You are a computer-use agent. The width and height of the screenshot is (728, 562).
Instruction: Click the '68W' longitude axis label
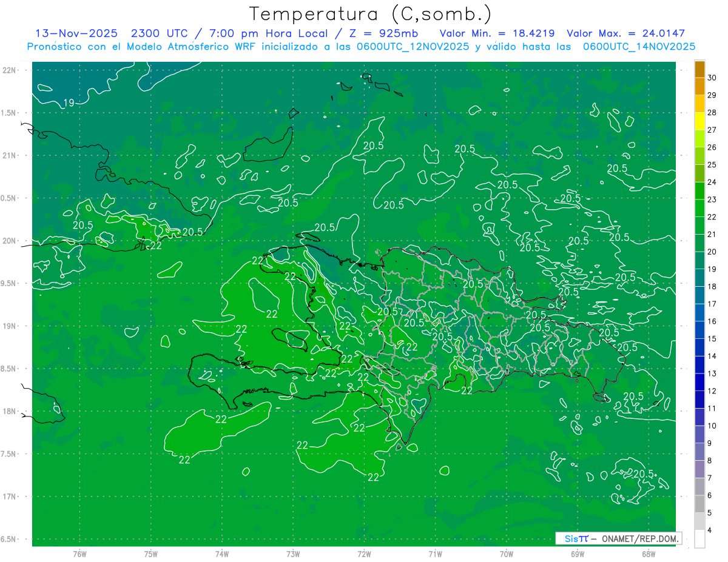coord(649,554)
